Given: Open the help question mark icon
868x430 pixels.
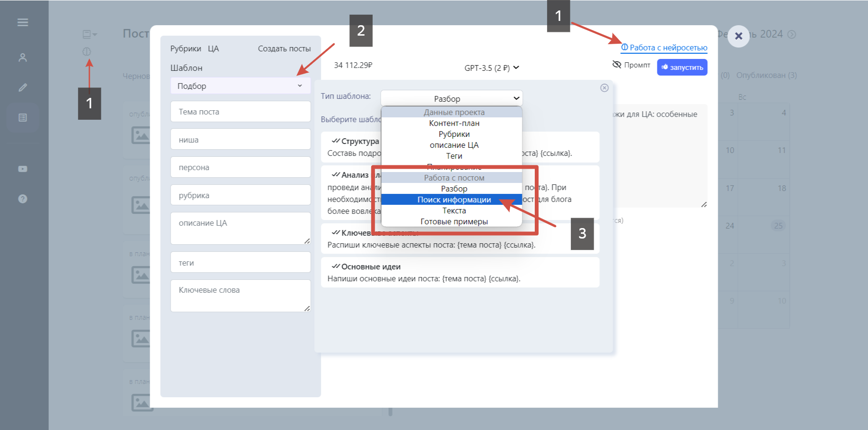Looking at the screenshot, I should [x=22, y=199].
